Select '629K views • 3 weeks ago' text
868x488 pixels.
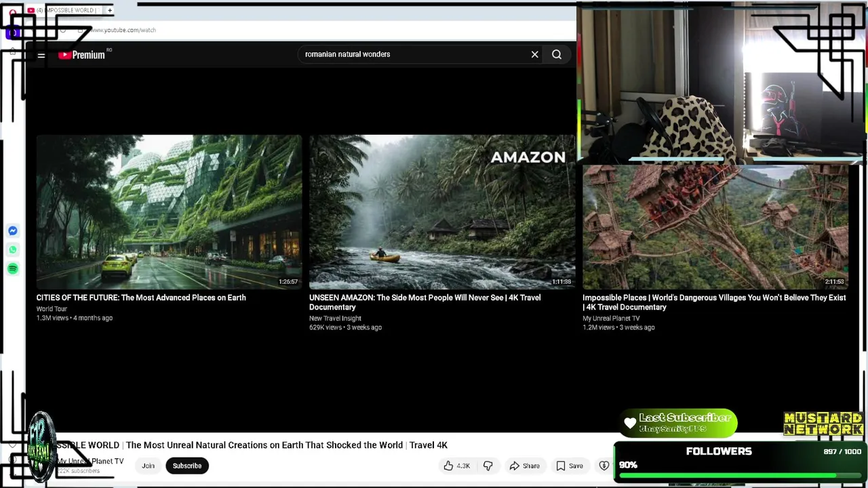click(x=345, y=327)
